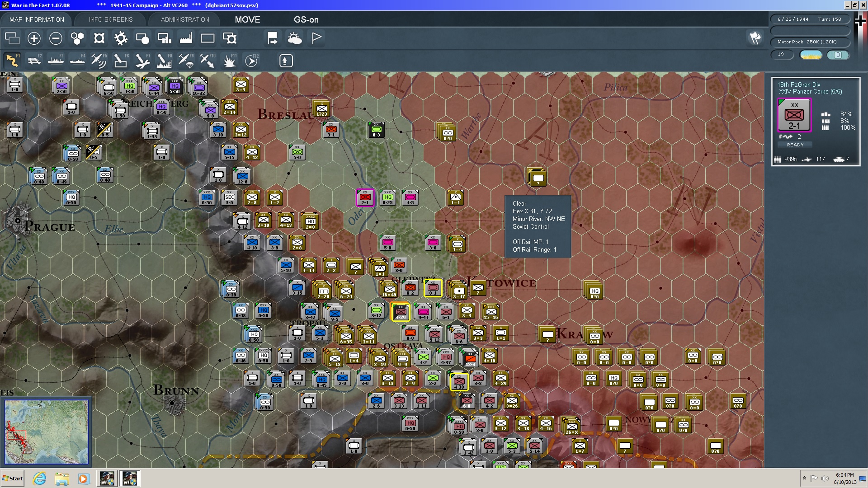
Task: Click the minimap in the corner
Action: point(47,432)
